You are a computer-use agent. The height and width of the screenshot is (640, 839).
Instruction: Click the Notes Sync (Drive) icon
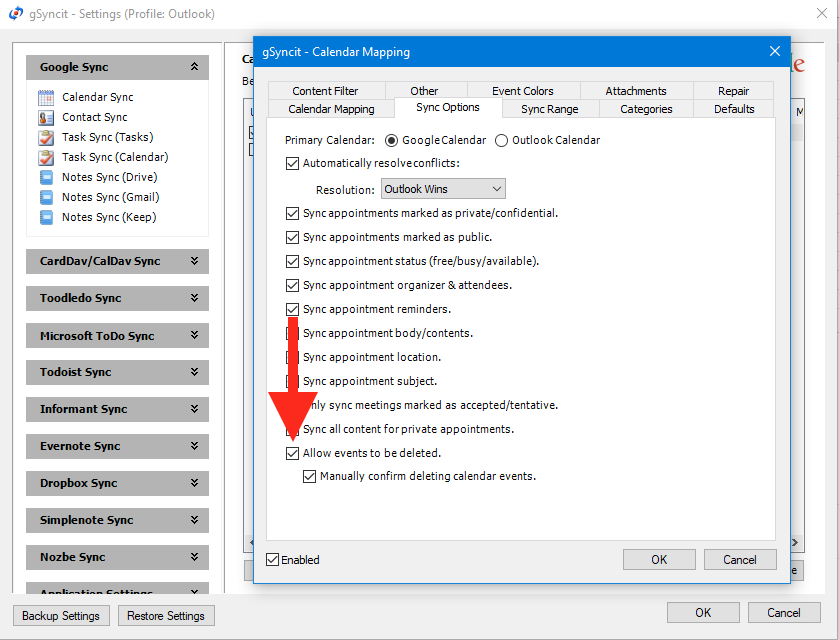tap(47, 177)
